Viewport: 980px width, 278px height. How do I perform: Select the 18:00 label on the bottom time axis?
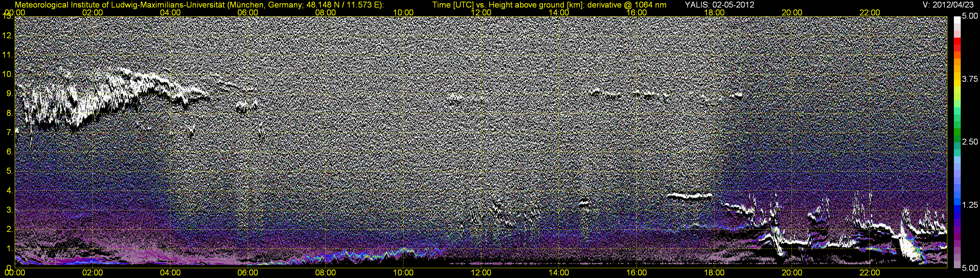click(714, 273)
